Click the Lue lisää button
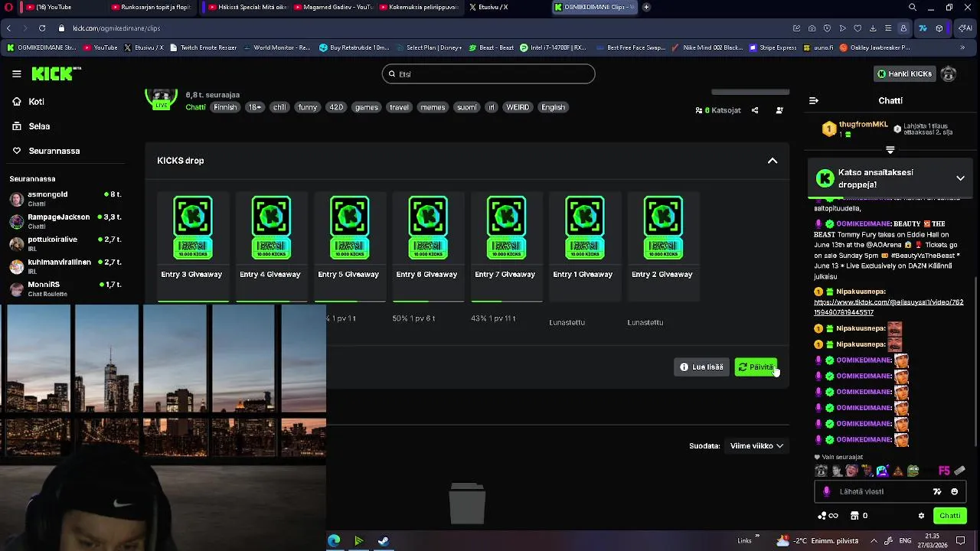Image resolution: width=980 pixels, height=551 pixels. coord(701,367)
